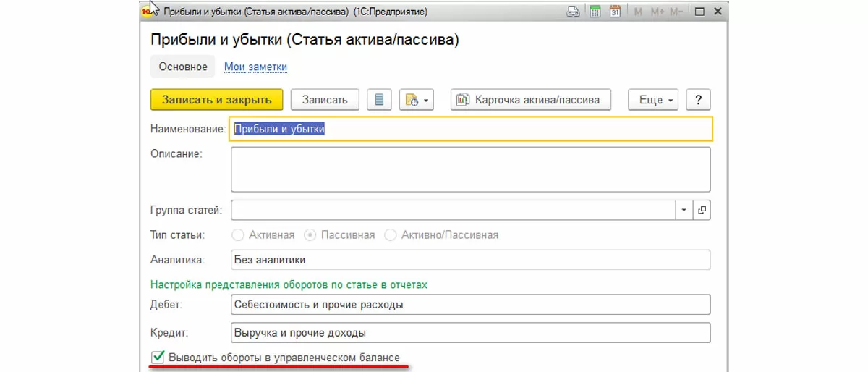The width and height of the screenshot is (868, 372).
Task: Open the calculator from the title bar
Action: point(595,12)
